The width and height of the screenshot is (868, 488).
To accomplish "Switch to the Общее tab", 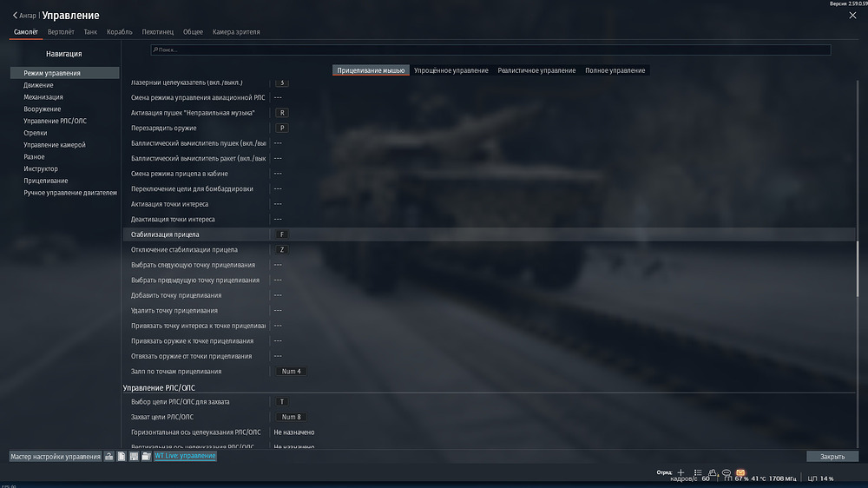I will 194,32.
